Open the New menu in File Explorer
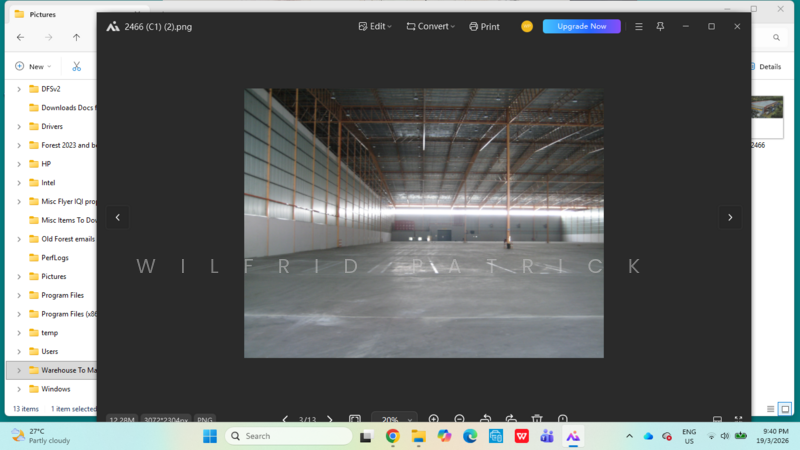Image resolution: width=800 pixels, height=450 pixels. point(32,66)
